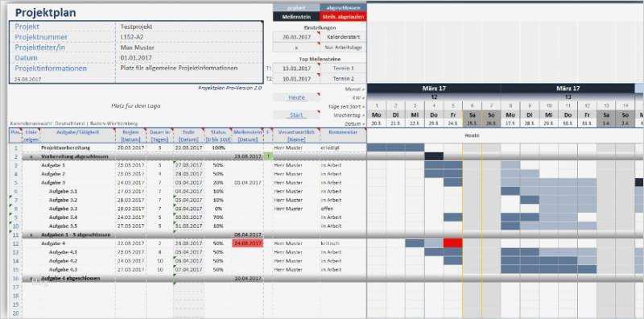Screen dimensions: 644x319
Task: Select the 0% status of Aufgabe 3.3
Action: [x=218, y=209]
